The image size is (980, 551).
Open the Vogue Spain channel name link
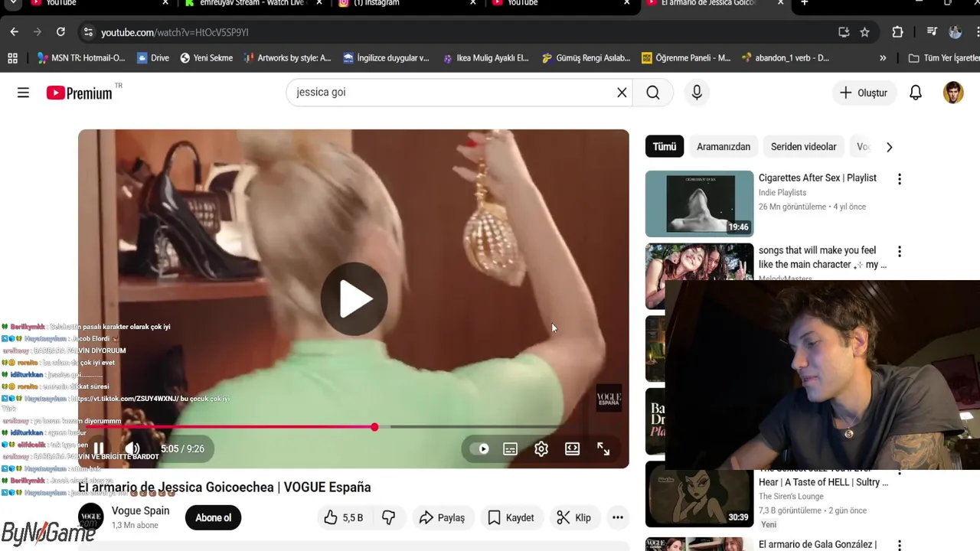tap(141, 511)
